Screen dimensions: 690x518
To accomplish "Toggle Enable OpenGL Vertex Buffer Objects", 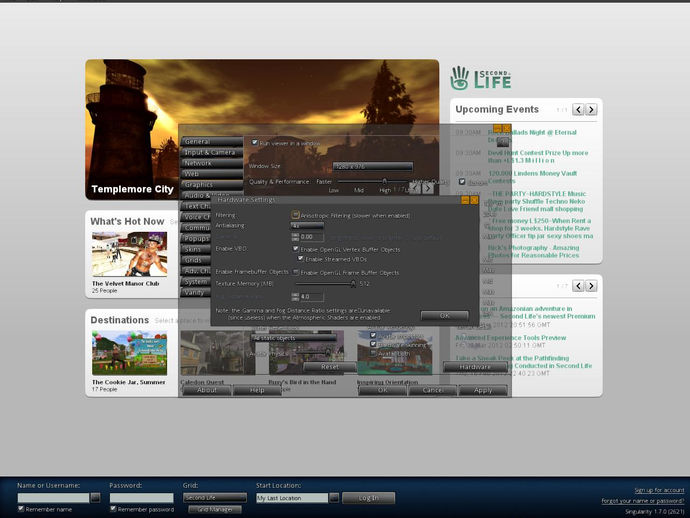I will click(x=296, y=249).
